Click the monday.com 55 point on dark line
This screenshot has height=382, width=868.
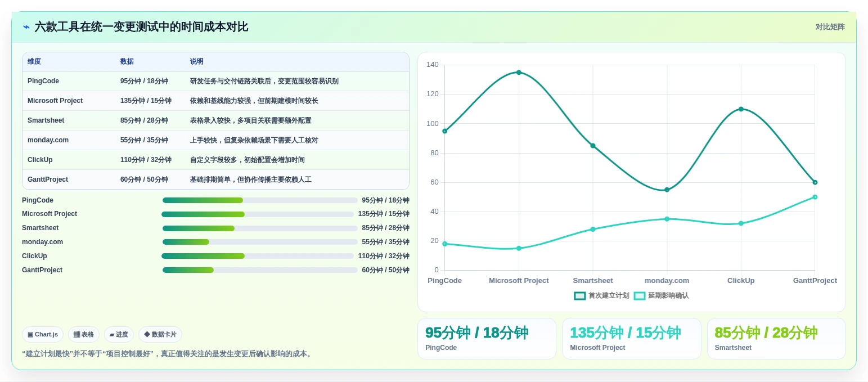click(x=667, y=190)
